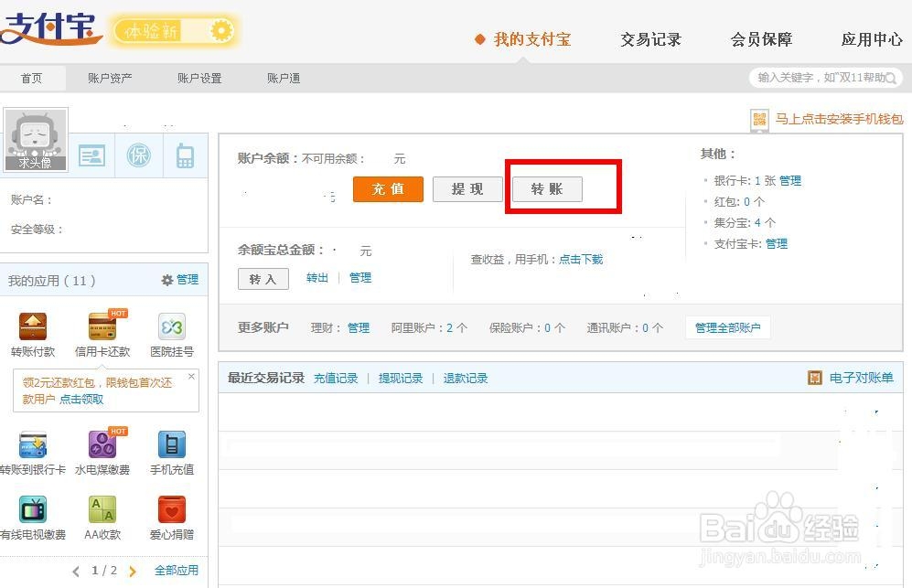Screen dimensions: 912x588
Task: Open the 应用中心 main tab
Action: coord(872,39)
